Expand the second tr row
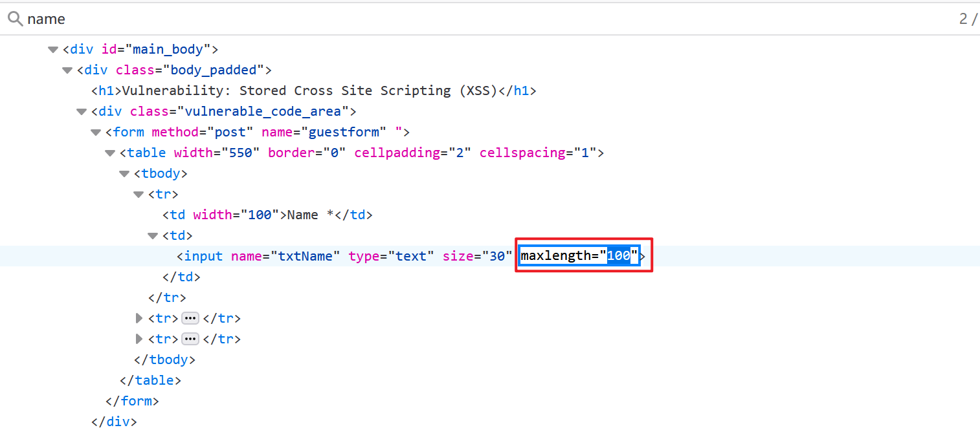 (x=139, y=318)
